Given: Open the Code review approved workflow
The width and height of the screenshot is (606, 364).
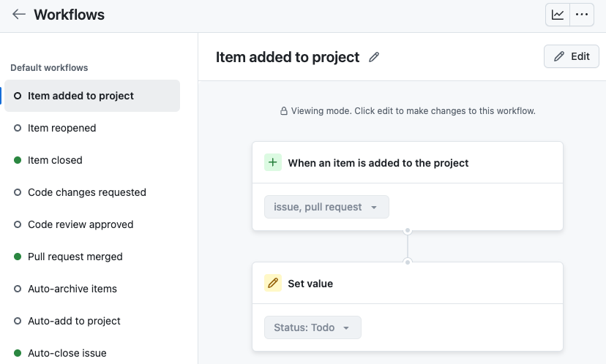Looking at the screenshot, I should click(x=92, y=224).
